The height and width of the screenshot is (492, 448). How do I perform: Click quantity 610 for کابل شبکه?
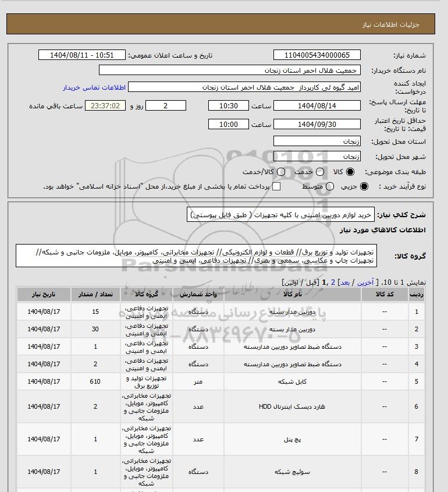click(x=95, y=381)
